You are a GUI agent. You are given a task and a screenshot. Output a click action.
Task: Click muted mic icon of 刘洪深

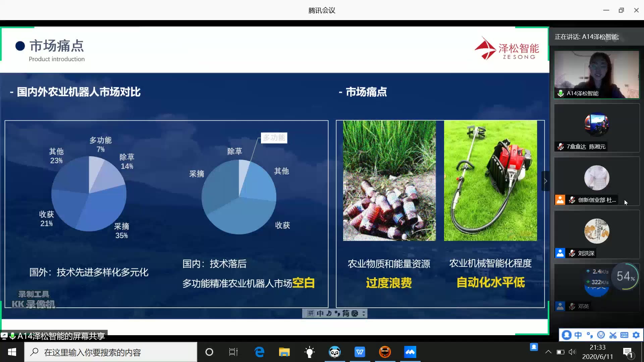(x=572, y=253)
